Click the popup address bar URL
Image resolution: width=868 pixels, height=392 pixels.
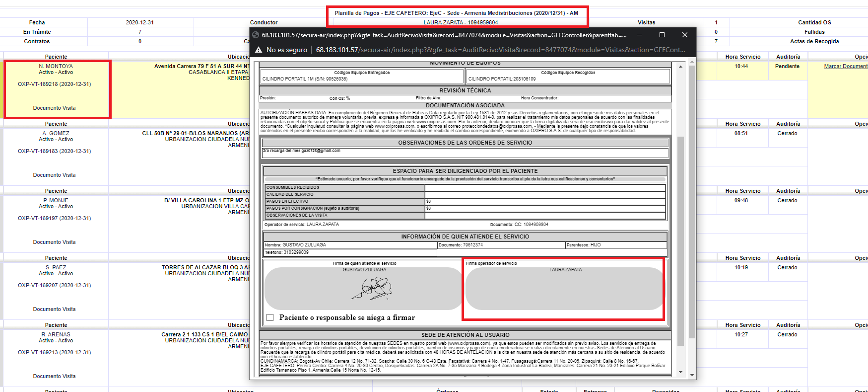point(500,50)
